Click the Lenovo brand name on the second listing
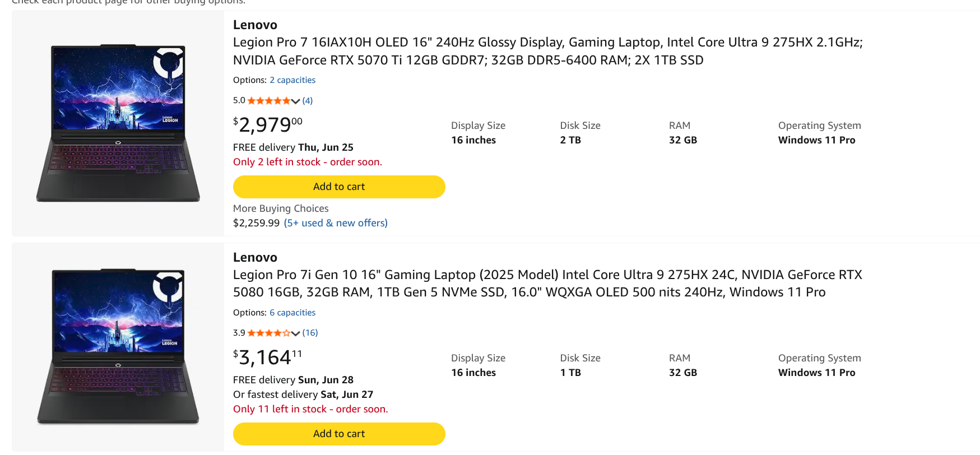The width and height of the screenshot is (980, 455). [255, 257]
